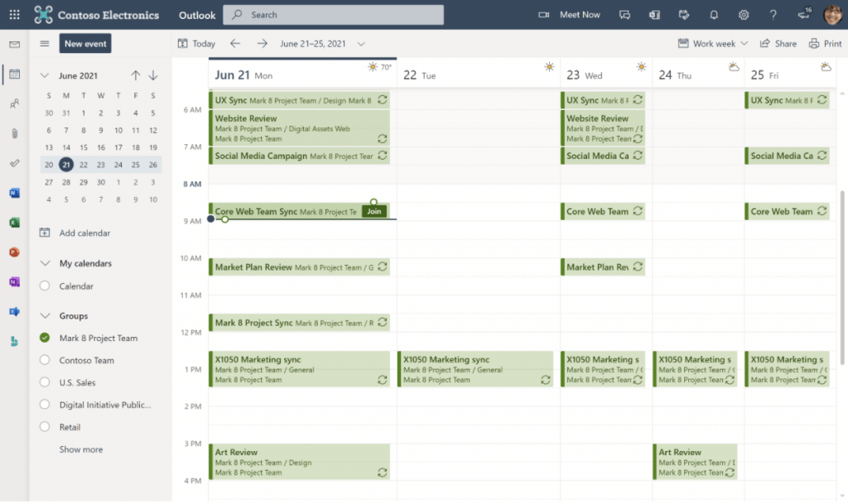The height and width of the screenshot is (504, 848).
Task: Click the Search box
Action: pyautogui.click(x=333, y=15)
